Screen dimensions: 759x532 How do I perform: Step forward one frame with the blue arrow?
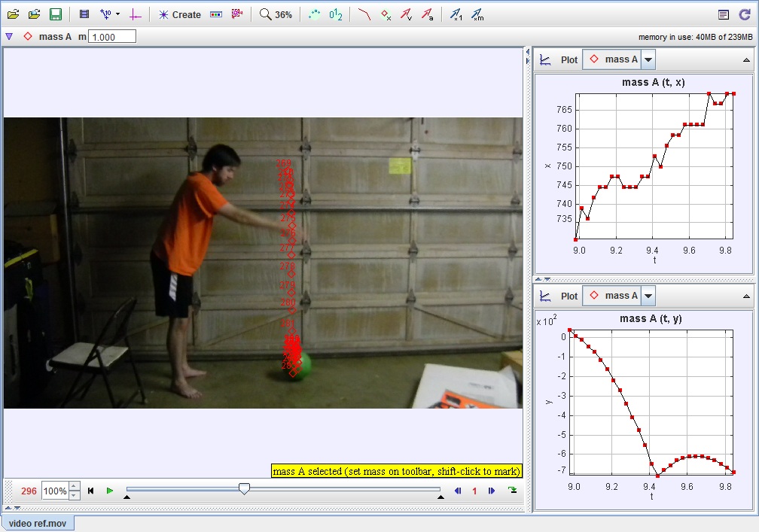492,491
